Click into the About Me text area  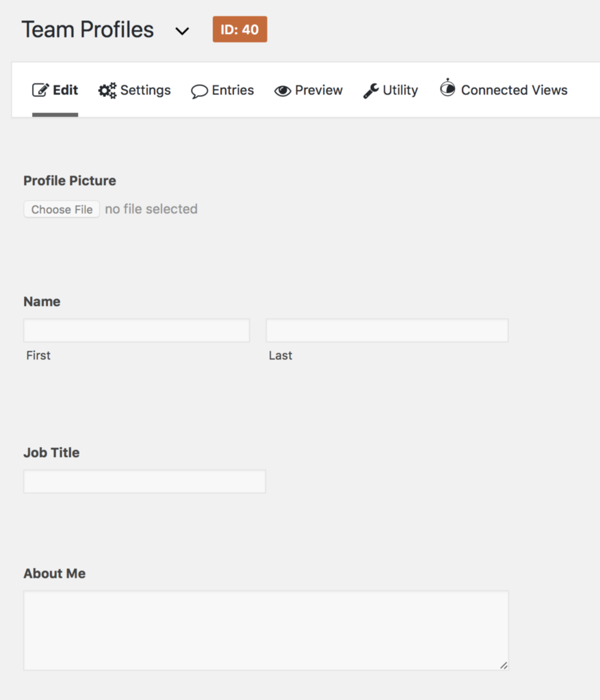(266, 629)
